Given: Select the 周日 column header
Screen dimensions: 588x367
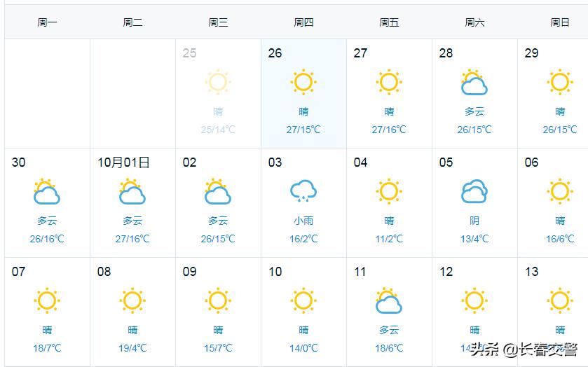Looking at the screenshot, I should [559, 22].
